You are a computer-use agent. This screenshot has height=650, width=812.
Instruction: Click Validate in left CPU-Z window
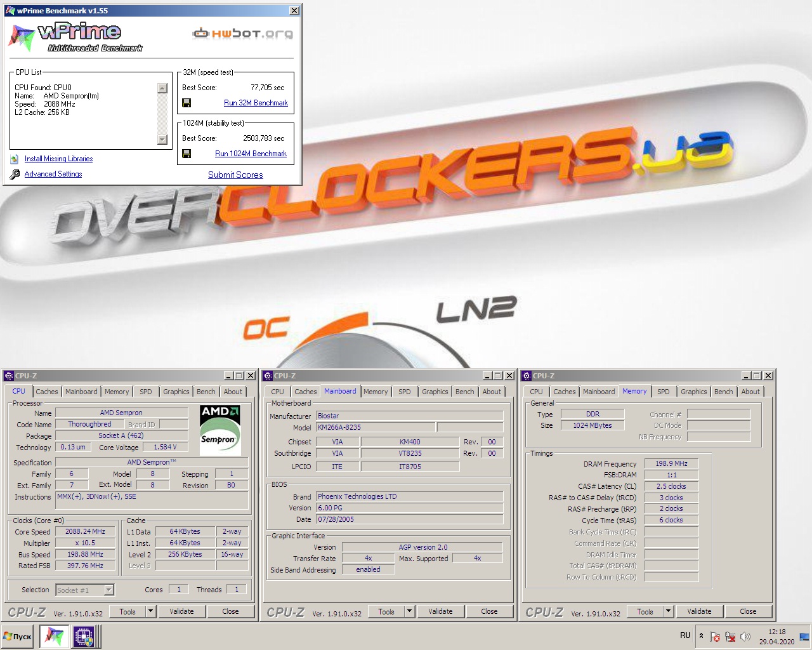coord(181,611)
